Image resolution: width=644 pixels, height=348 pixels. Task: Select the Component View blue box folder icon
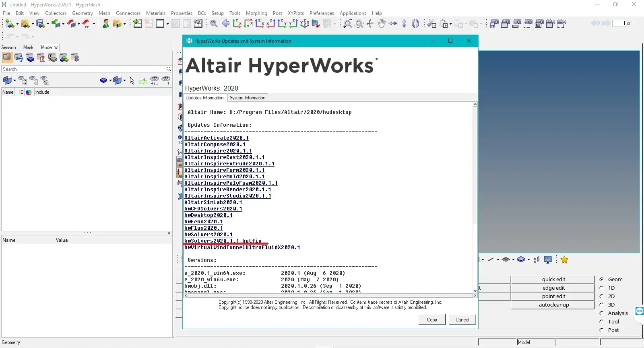(30, 58)
